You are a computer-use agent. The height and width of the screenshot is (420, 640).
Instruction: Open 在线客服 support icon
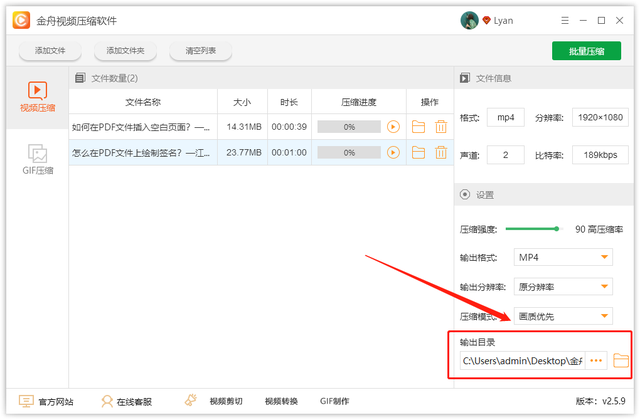tap(107, 401)
